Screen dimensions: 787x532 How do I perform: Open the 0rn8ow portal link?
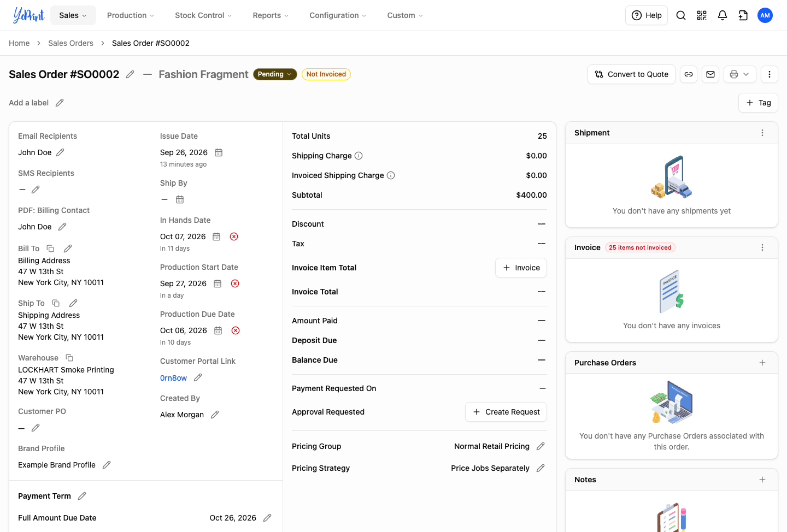click(x=173, y=378)
